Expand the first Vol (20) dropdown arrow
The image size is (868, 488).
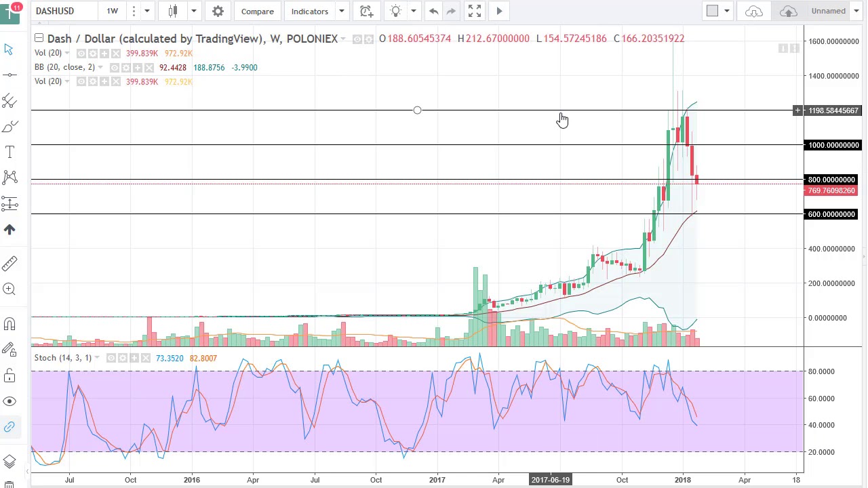pos(67,53)
